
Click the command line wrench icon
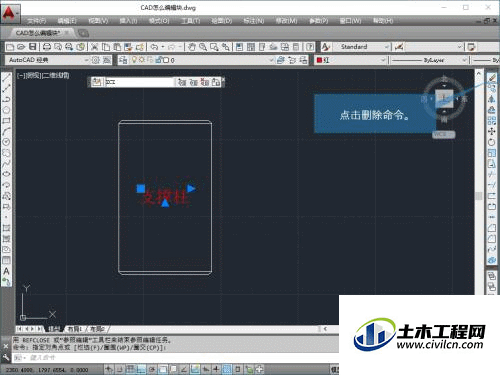[x=6, y=357]
